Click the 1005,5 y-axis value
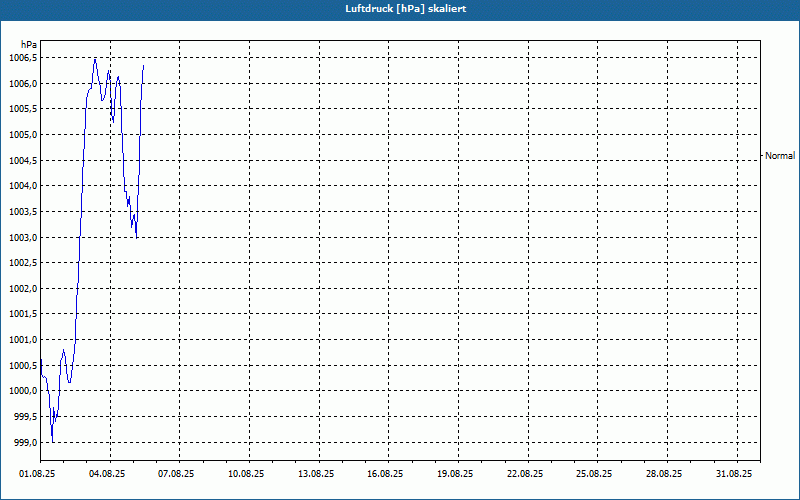This screenshot has height=500, width=800. tap(23, 109)
